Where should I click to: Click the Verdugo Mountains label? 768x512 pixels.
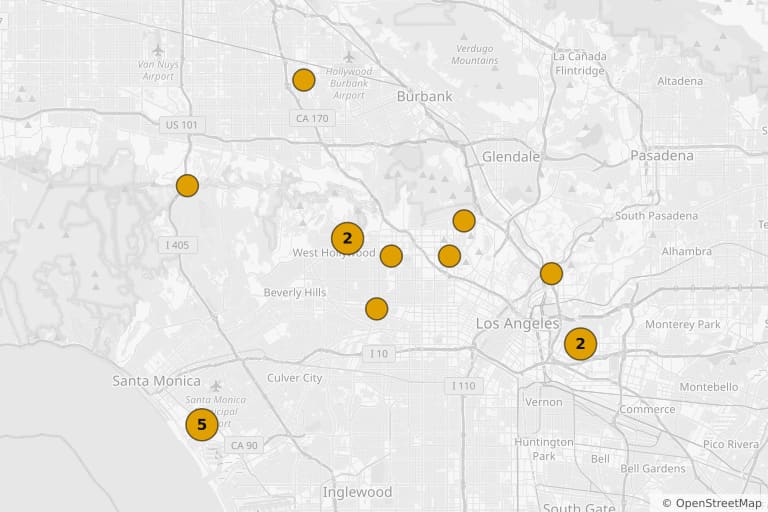tap(475, 54)
